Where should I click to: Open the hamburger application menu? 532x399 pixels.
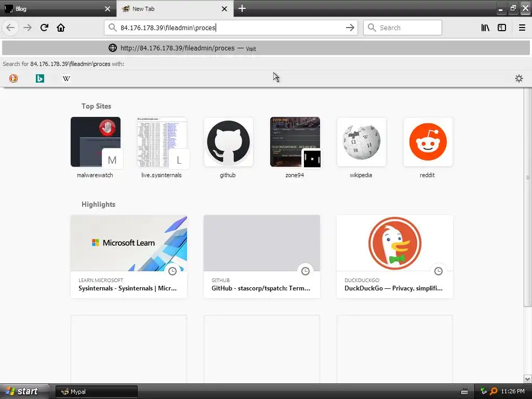point(522,28)
